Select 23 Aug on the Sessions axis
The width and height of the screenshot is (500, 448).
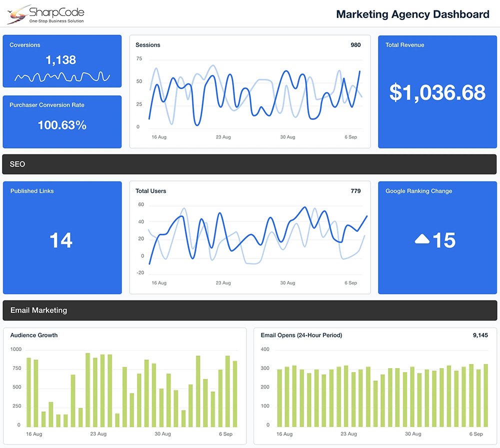click(x=223, y=137)
